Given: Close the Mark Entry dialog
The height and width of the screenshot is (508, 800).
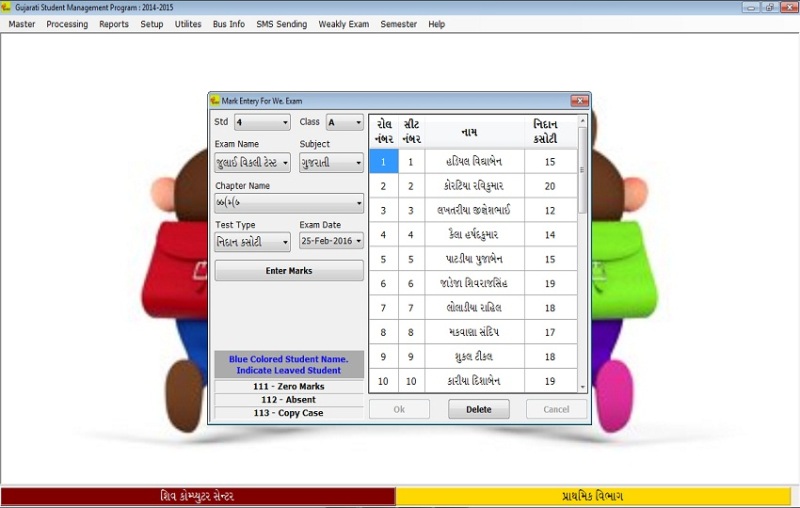Looking at the screenshot, I should point(579,101).
